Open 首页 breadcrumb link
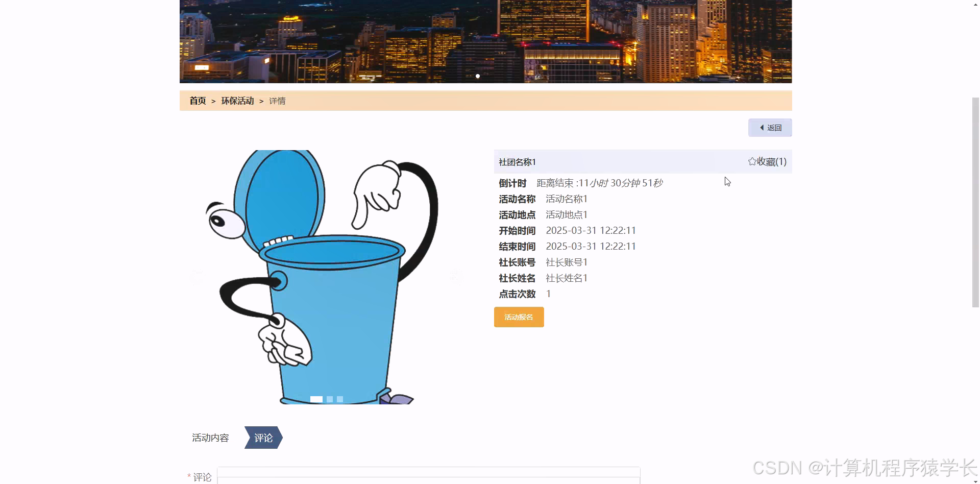 pyautogui.click(x=198, y=101)
